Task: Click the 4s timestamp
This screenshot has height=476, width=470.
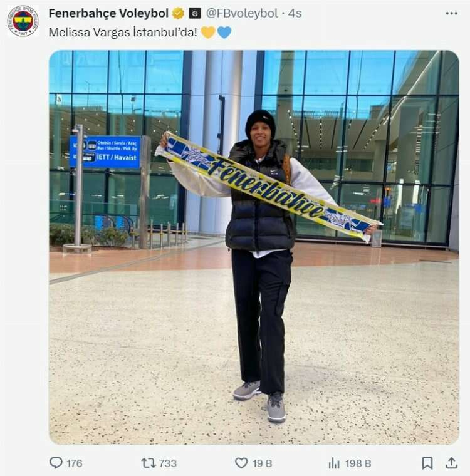Action: coord(295,13)
